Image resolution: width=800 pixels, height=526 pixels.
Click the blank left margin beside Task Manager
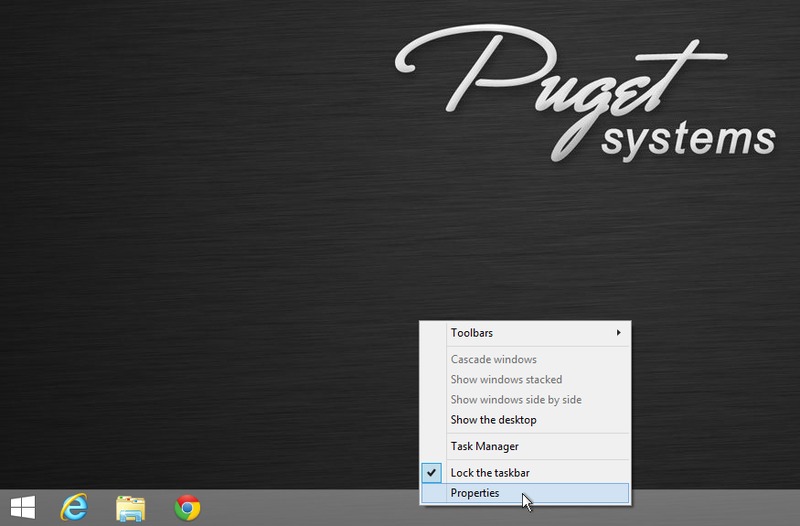point(432,446)
